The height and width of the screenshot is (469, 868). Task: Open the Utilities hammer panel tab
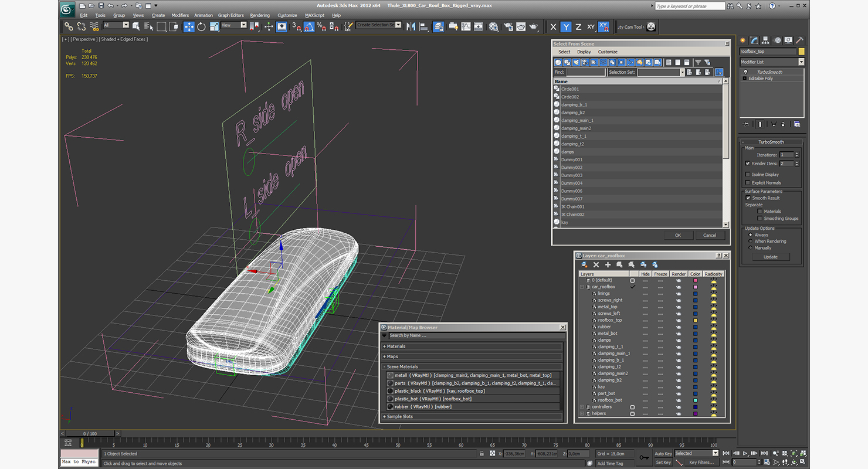point(800,40)
